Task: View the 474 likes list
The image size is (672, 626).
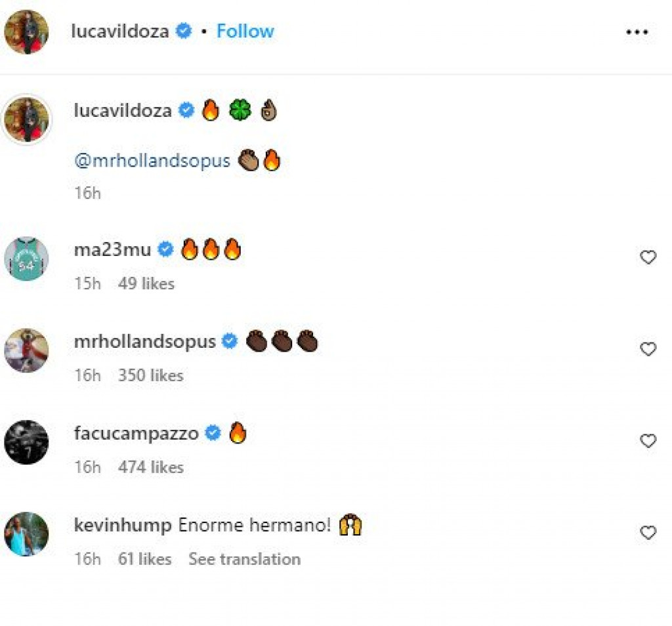Action: click(150, 467)
